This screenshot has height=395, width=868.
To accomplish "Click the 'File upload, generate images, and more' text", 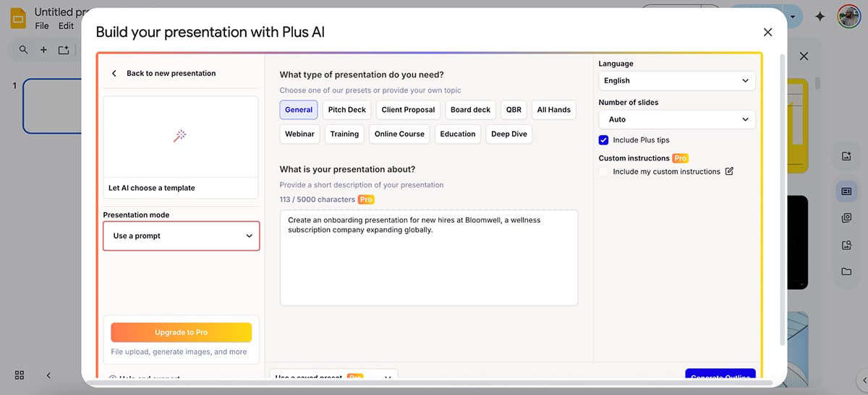I will pyautogui.click(x=179, y=352).
